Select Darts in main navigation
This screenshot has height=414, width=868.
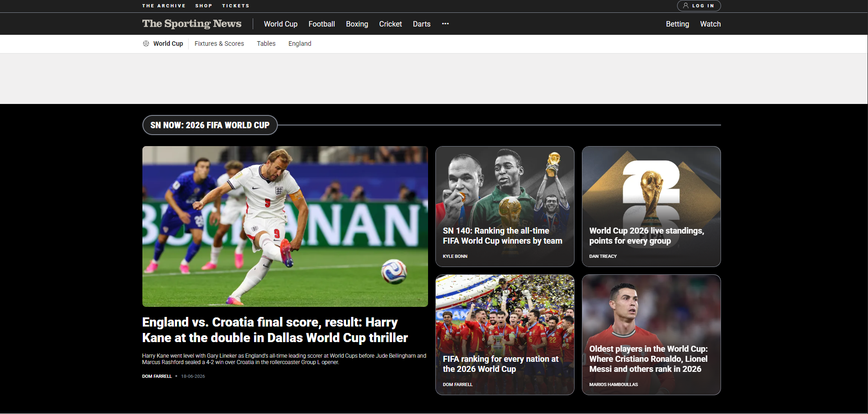422,24
